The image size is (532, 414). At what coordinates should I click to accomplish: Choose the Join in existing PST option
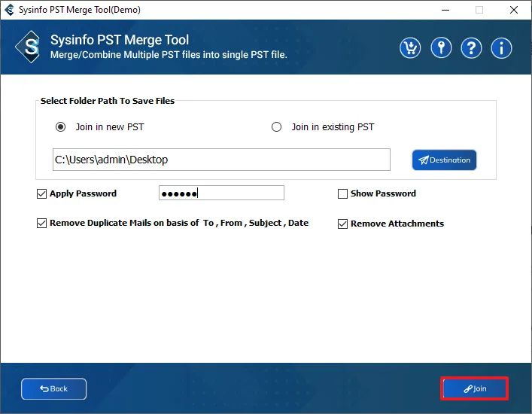pos(277,127)
